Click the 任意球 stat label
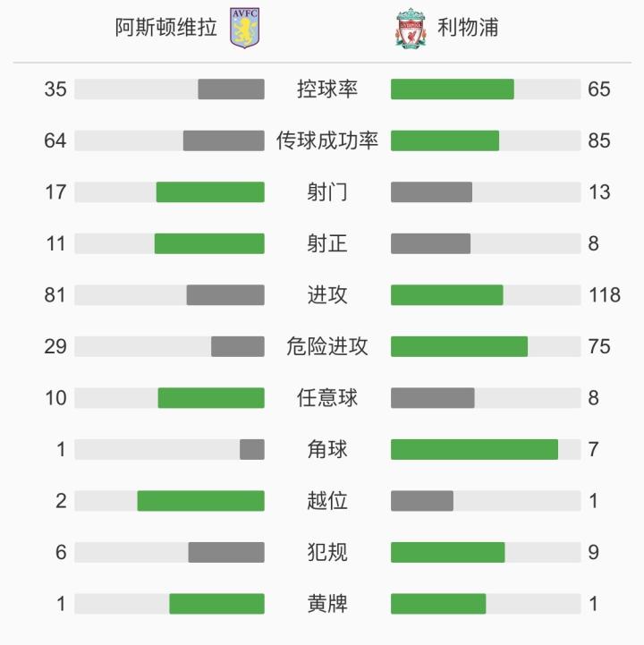The width and height of the screenshot is (644, 645). [327, 398]
